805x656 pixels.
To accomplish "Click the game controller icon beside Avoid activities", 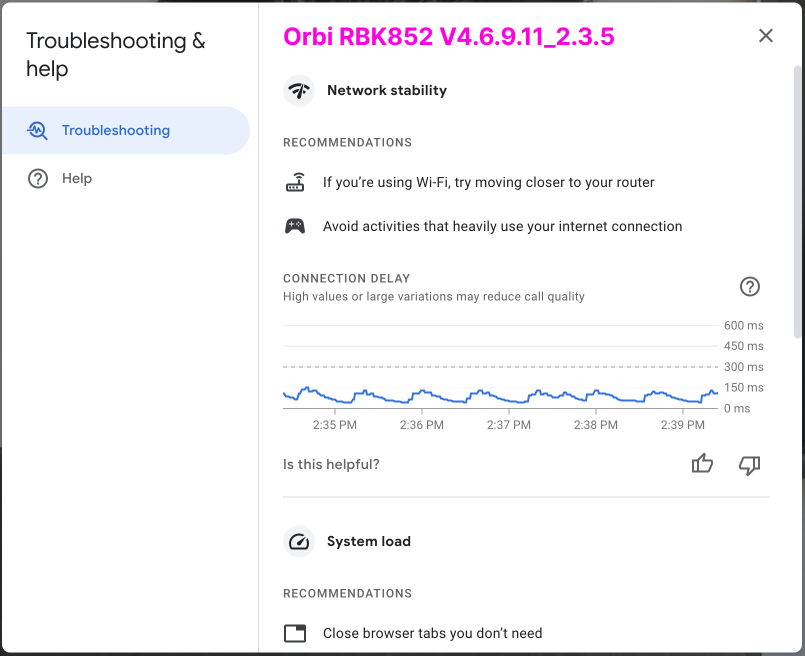I will coord(295,226).
